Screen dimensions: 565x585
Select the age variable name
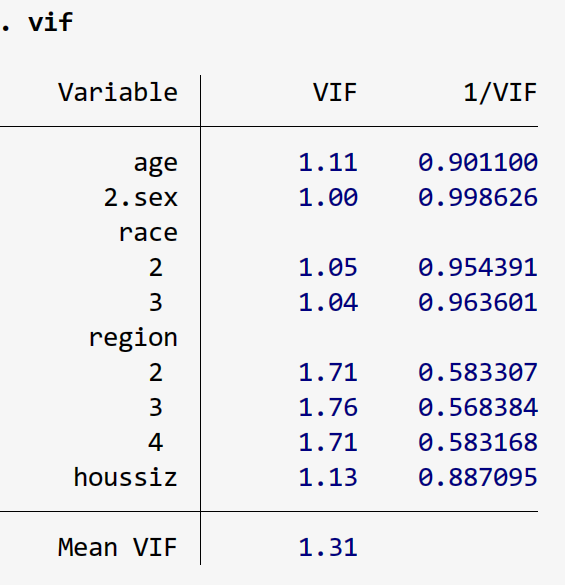[x=156, y=164]
